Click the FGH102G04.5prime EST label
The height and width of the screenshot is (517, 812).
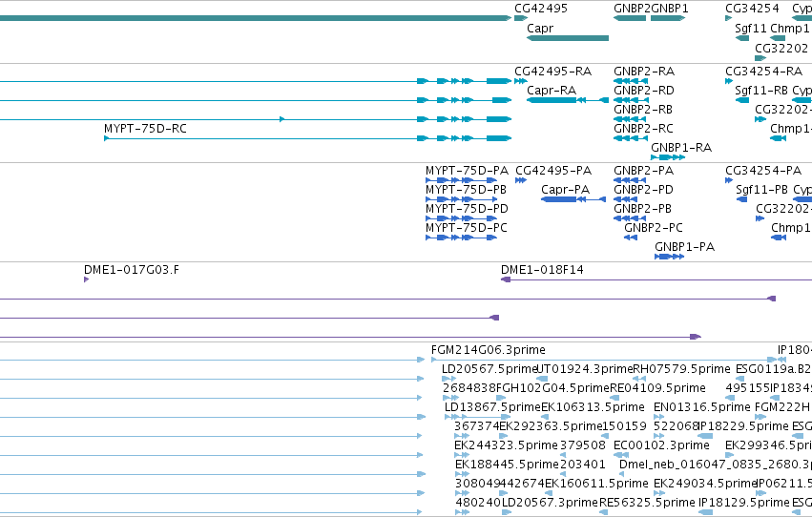coord(552,388)
